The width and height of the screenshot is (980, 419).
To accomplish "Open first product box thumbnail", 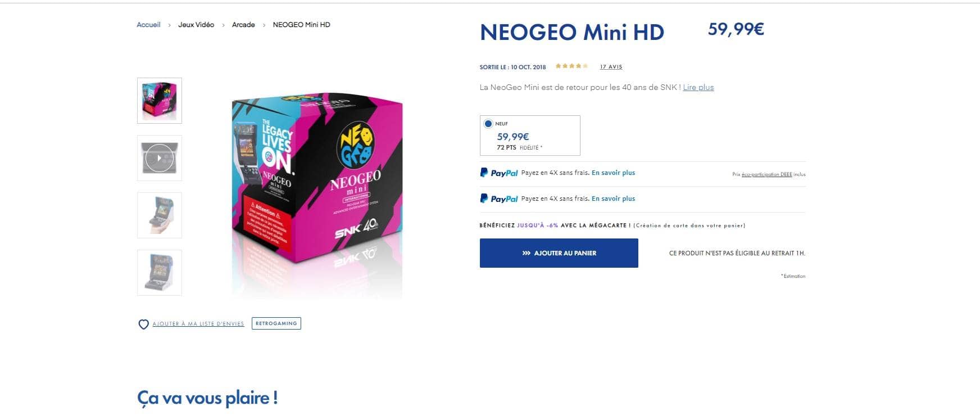I will [160, 101].
